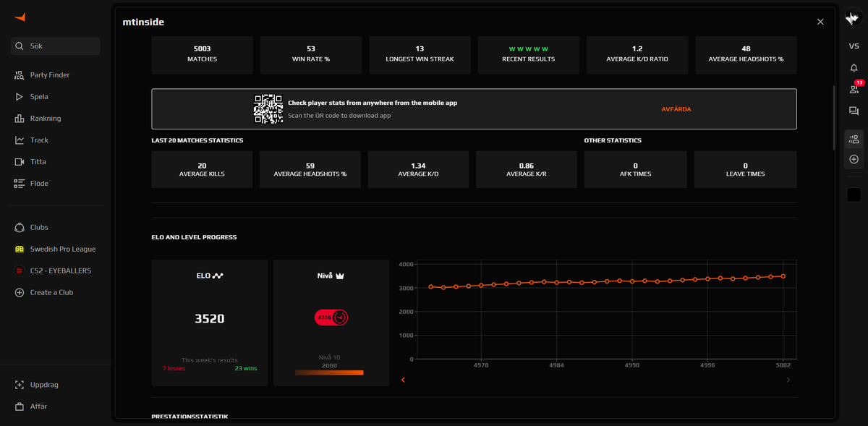
Task: Click the red #256 rank badge
Action: (331, 318)
